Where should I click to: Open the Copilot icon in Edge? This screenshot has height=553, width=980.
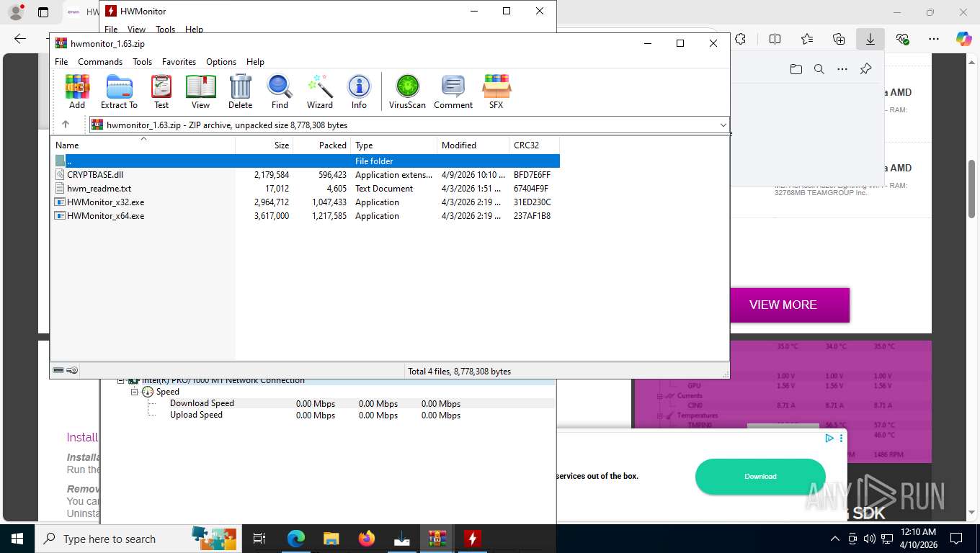(963, 39)
